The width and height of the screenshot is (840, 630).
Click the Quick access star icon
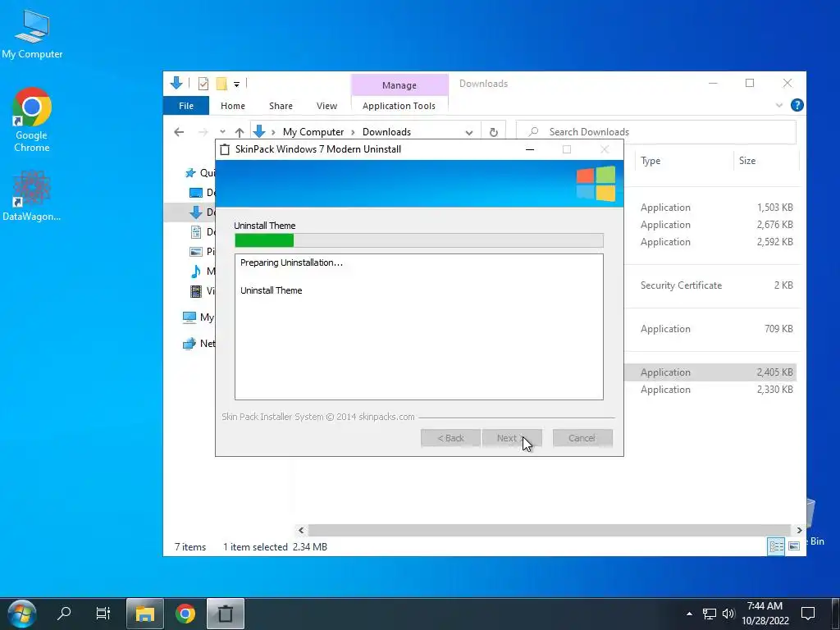190,173
